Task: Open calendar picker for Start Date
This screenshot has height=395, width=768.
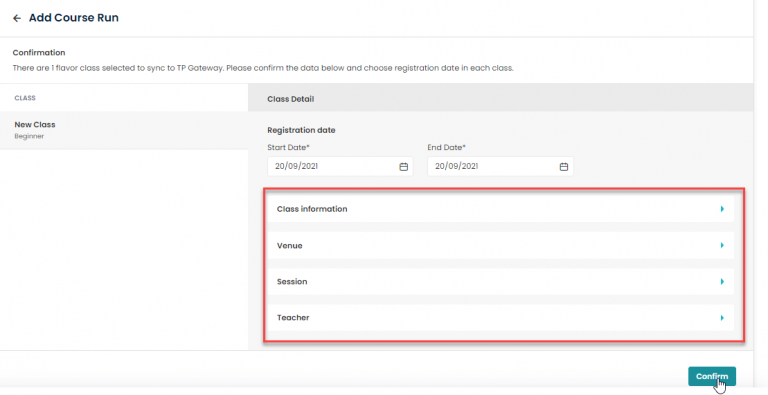Action: (404, 167)
